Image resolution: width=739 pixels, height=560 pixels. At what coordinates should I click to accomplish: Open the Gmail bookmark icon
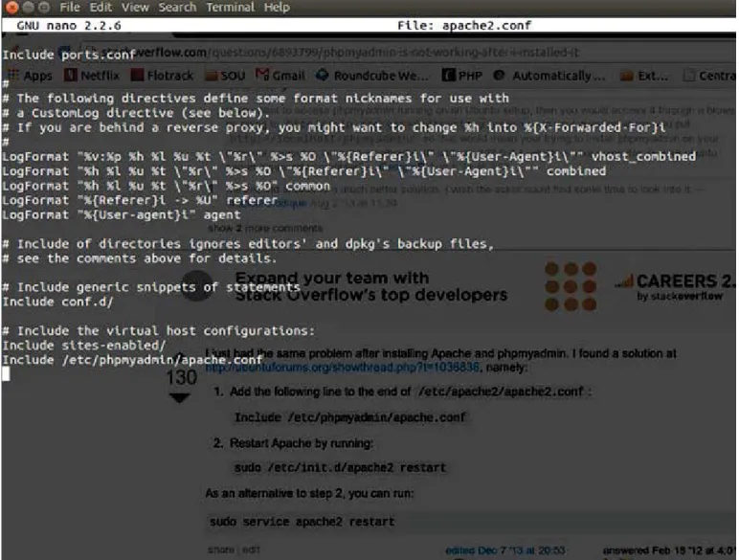[262, 75]
